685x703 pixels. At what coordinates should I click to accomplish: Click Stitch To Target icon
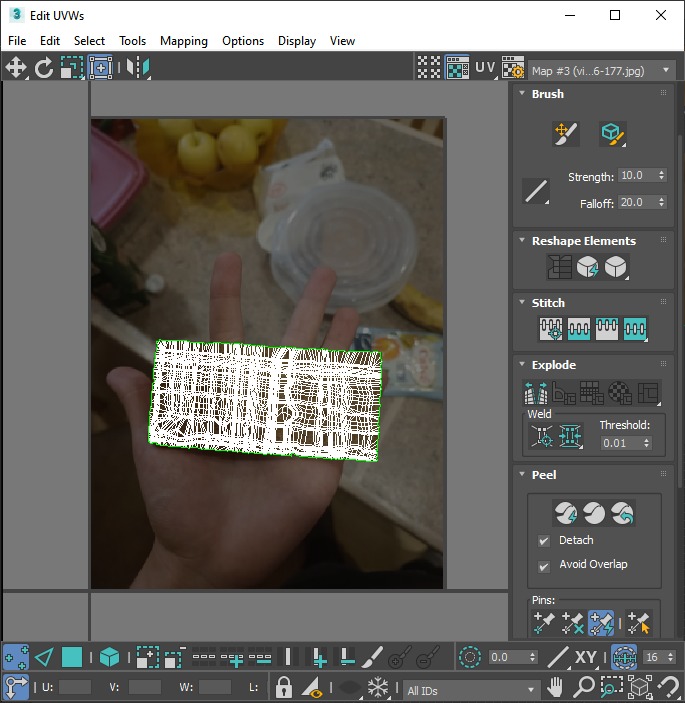coord(551,329)
